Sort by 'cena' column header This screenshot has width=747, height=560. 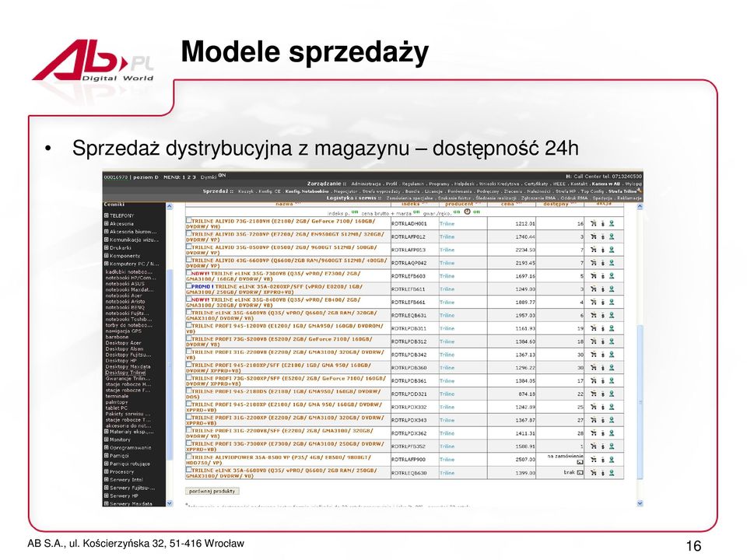507,204
